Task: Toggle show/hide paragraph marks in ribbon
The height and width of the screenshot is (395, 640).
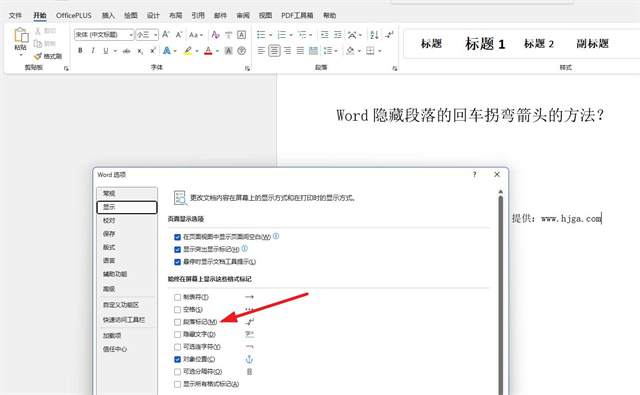Action: (x=389, y=35)
